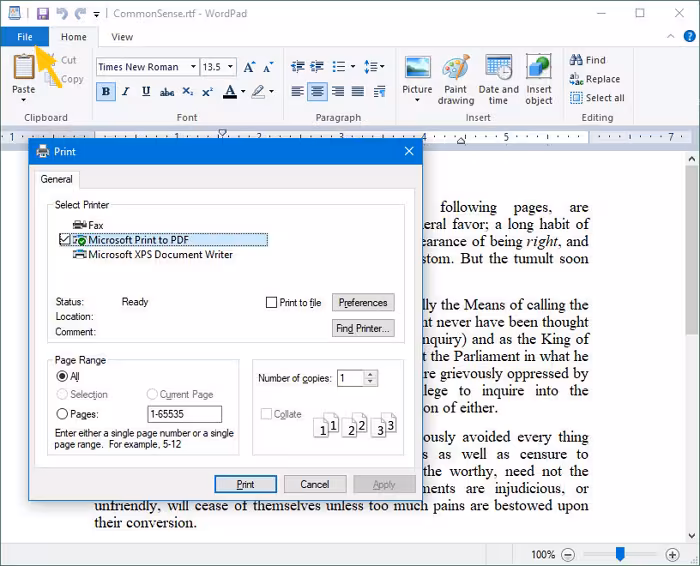
Task: Enable the Print to file checkbox
Action: [271, 303]
